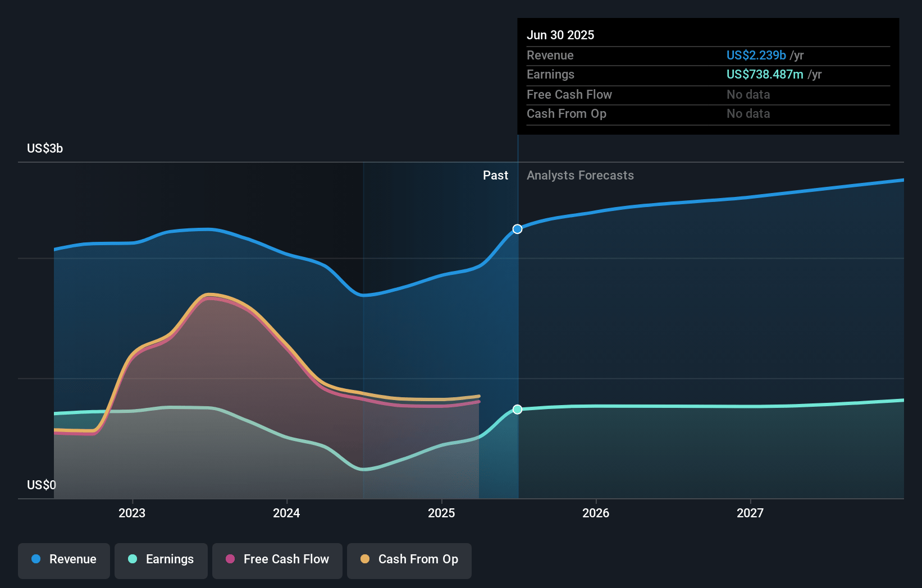Click No data in Free Cash Flow row
The height and width of the screenshot is (588, 922).
(748, 94)
